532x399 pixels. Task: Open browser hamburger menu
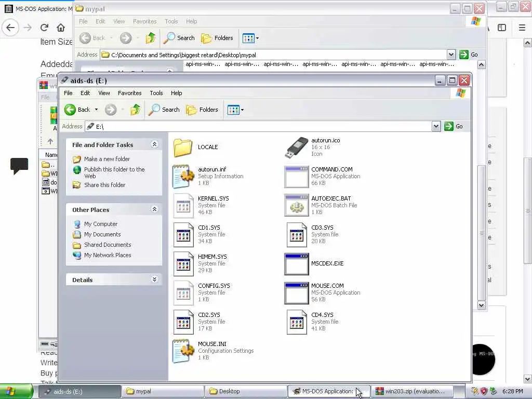coord(522,28)
